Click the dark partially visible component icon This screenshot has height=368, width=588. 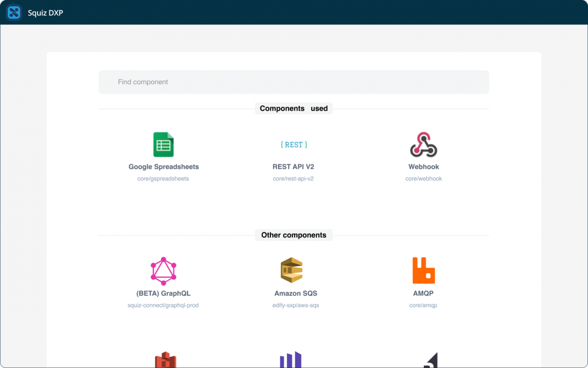pos(430,360)
